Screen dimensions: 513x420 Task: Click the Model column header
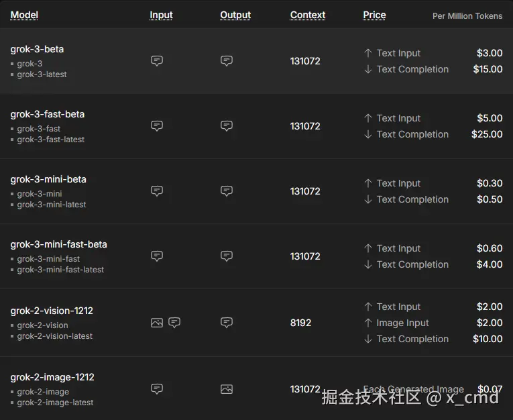click(x=24, y=15)
